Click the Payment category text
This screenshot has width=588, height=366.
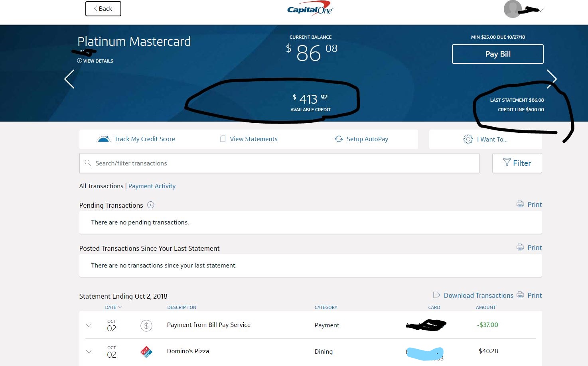pyautogui.click(x=327, y=325)
